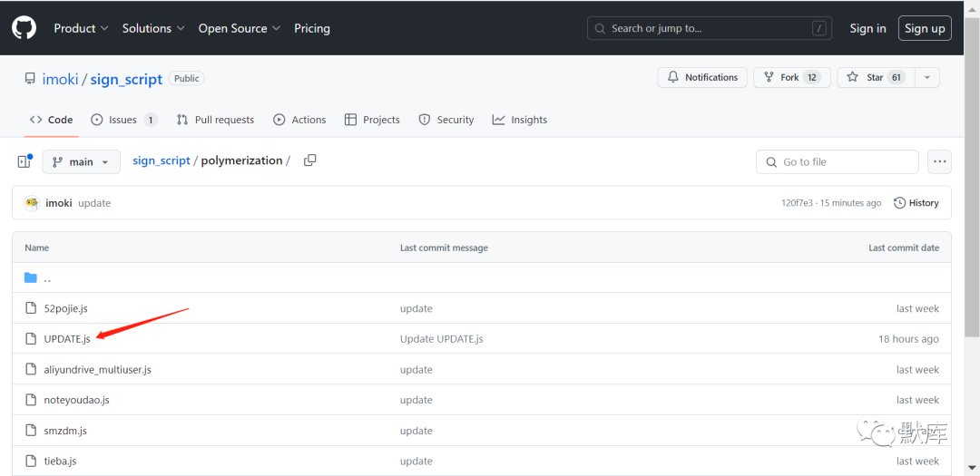Screen dimensions: 980x476
Task: Switch to the Security tab
Action: pos(446,120)
